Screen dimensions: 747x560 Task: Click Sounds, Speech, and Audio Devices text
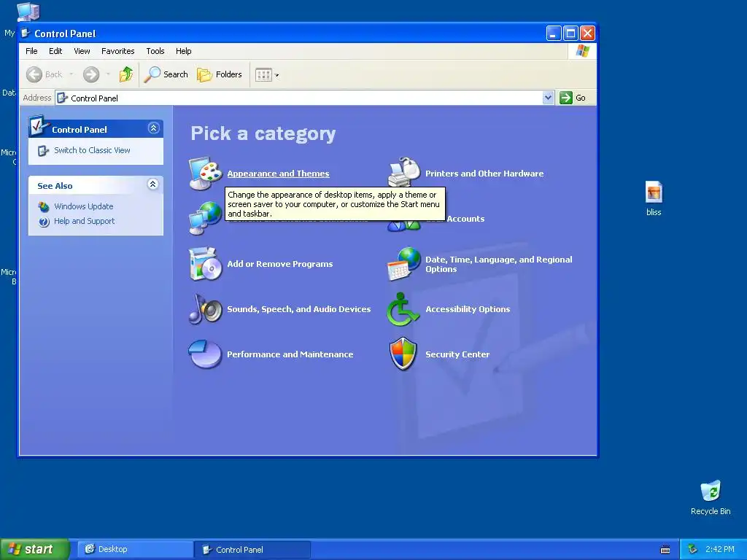tap(298, 309)
